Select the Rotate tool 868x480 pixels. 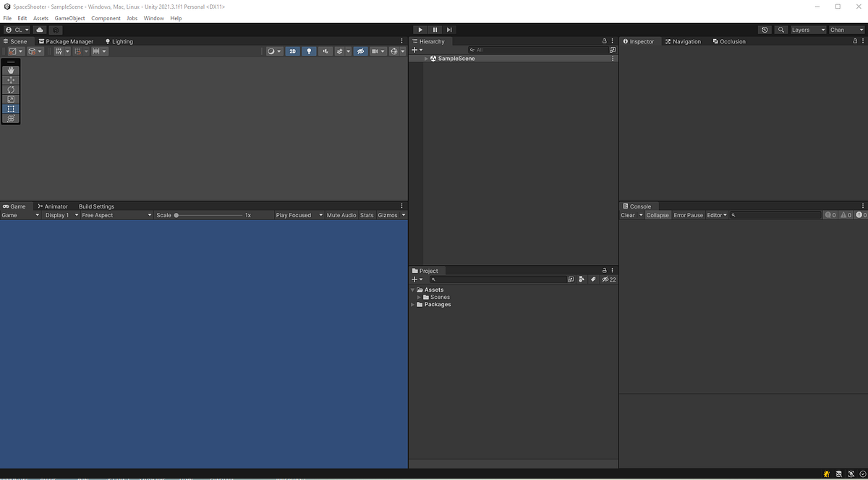10,89
